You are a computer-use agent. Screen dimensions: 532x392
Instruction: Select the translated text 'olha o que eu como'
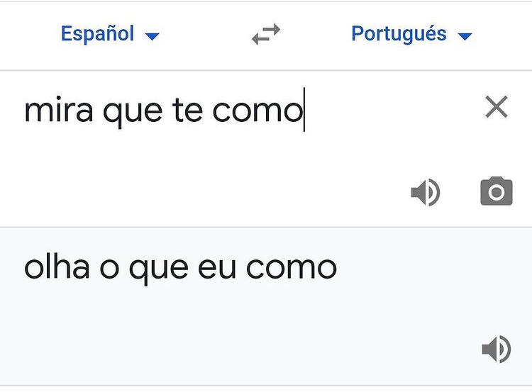(180, 269)
